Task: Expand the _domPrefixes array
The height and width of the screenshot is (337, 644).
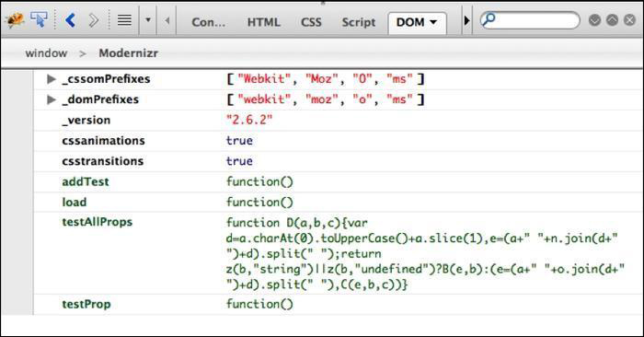Action: tap(52, 99)
